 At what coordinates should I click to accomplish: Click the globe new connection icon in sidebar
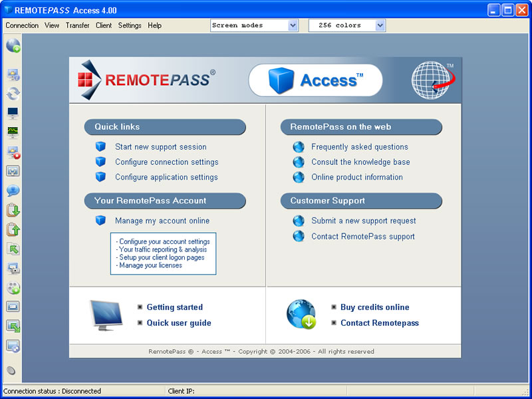(13, 45)
